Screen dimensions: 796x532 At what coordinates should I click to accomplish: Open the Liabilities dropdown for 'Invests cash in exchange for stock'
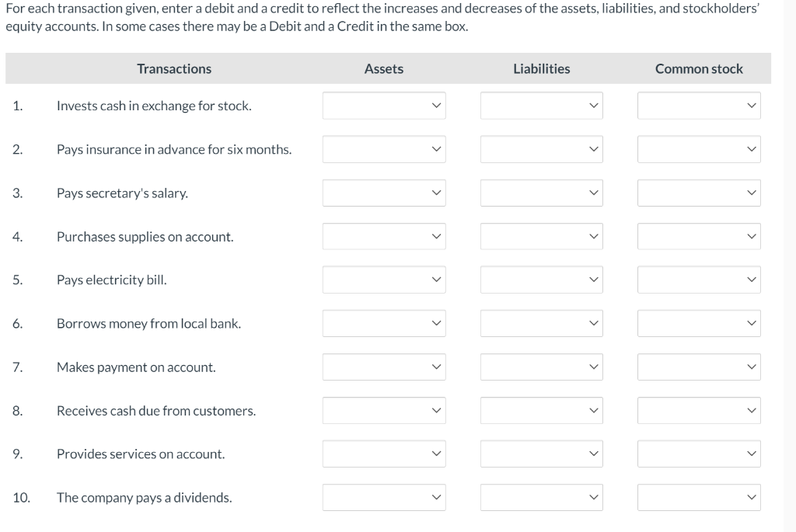pos(541,105)
